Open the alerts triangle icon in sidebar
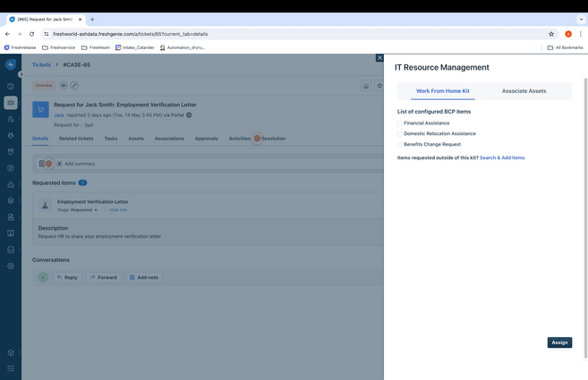 point(11,184)
